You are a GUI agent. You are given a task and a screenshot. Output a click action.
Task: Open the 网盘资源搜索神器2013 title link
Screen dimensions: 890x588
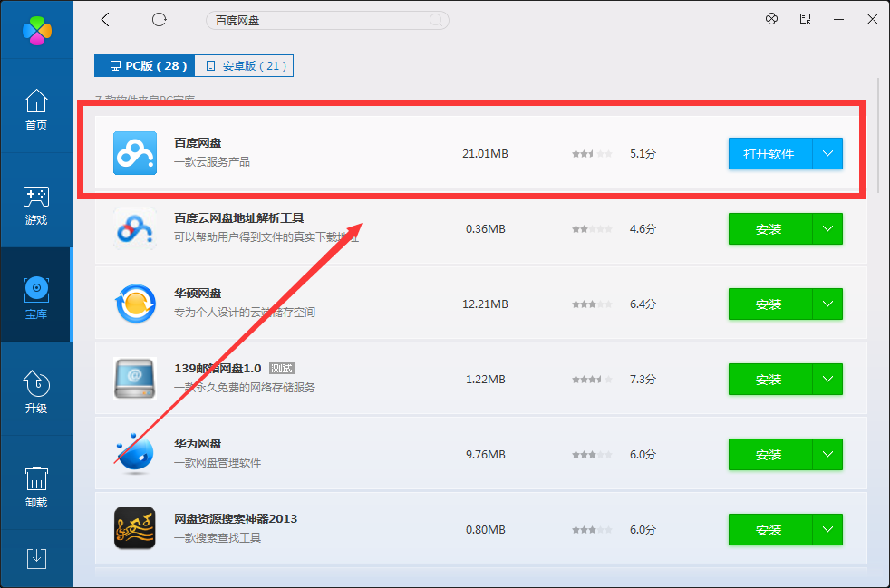236,519
